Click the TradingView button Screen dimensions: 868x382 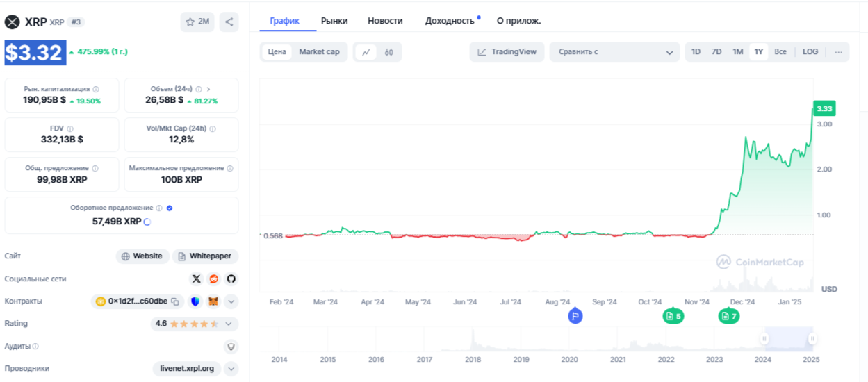[x=507, y=52]
